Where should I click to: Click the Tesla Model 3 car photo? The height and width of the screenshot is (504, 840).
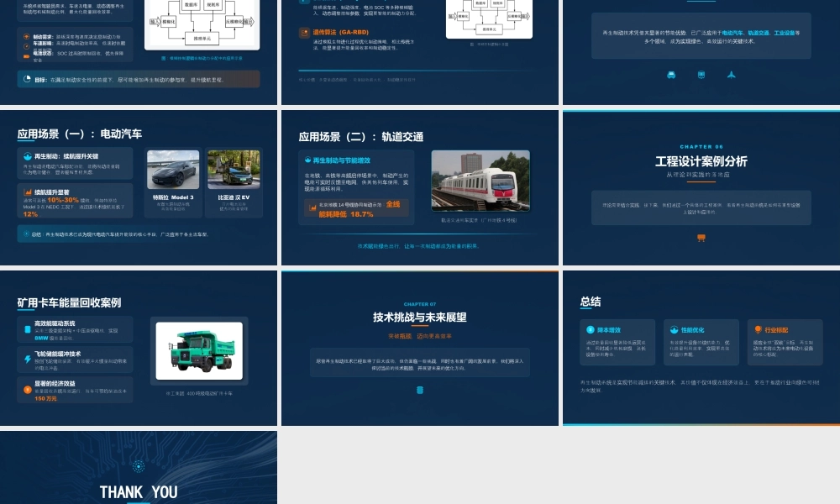coord(173,169)
